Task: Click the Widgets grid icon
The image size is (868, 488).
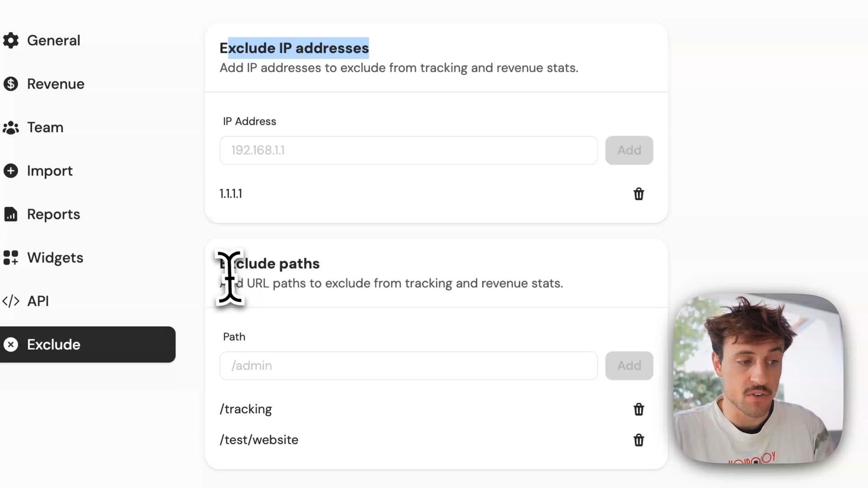Action: 11,258
